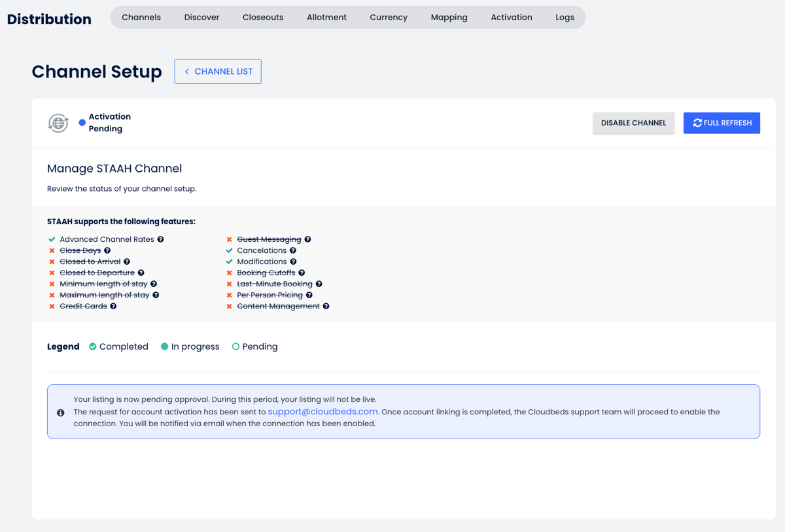Open the Logs tab
The width and height of the screenshot is (785, 532).
pyautogui.click(x=565, y=18)
